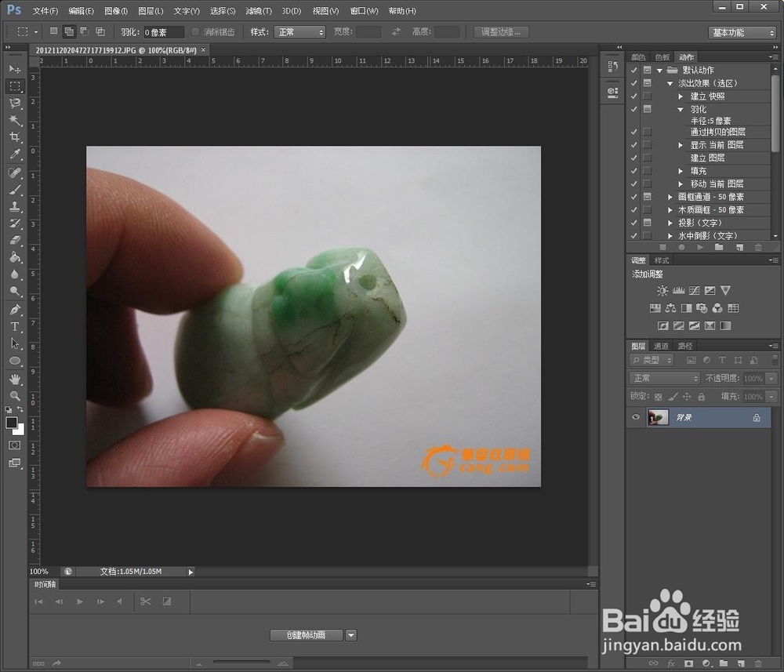This screenshot has width=784, height=672.
Task: Click the background color swatch
Action: point(20,430)
